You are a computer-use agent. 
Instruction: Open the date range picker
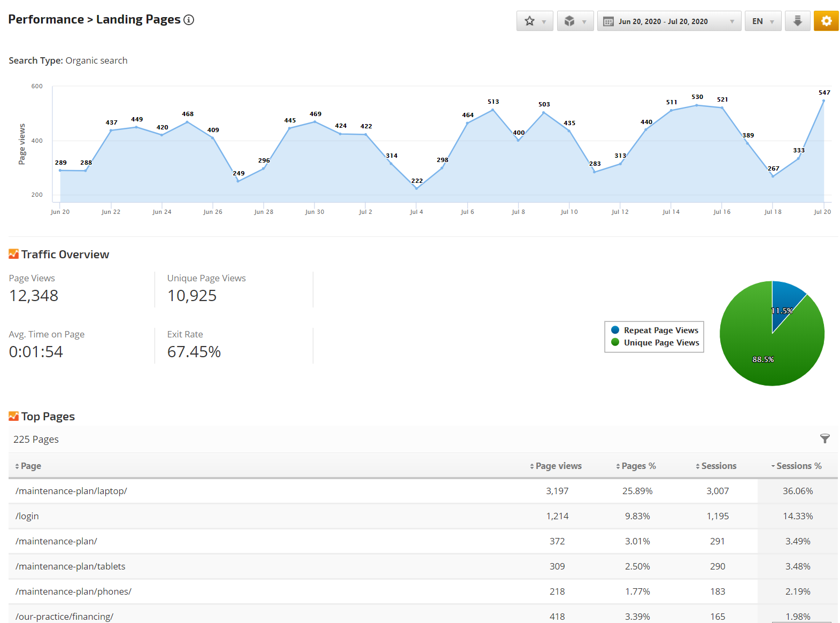click(669, 21)
